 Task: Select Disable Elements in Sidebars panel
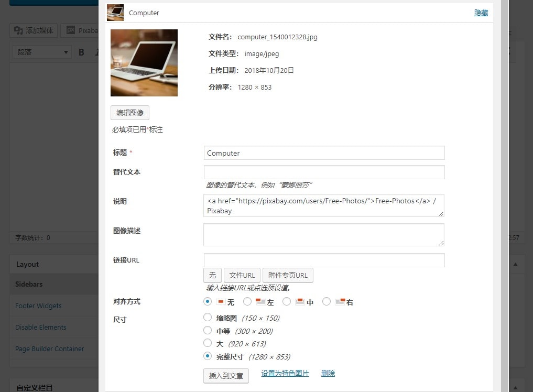pos(40,327)
